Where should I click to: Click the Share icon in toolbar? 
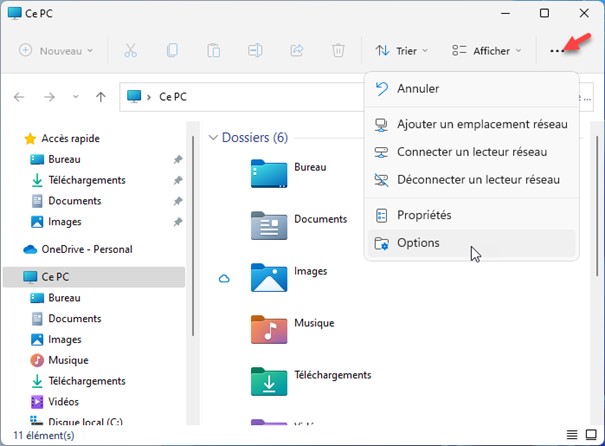[297, 50]
